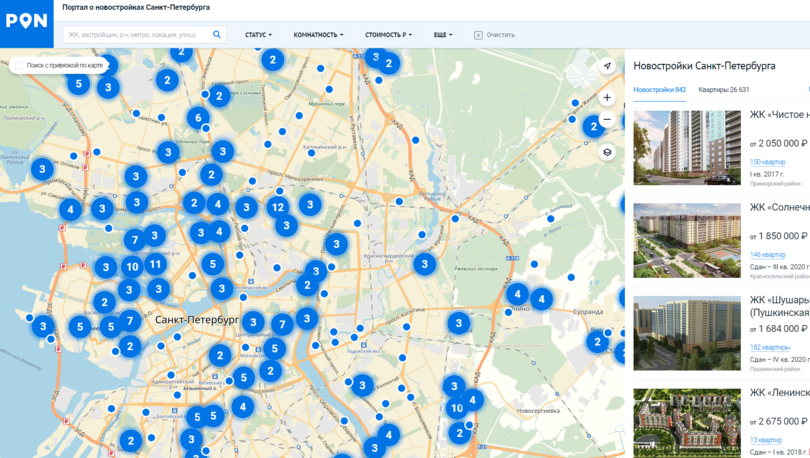The height and width of the screenshot is (458, 810).
Task: Click the map cluster marker labeled 11
Action: pyautogui.click(x=155, y=265)
